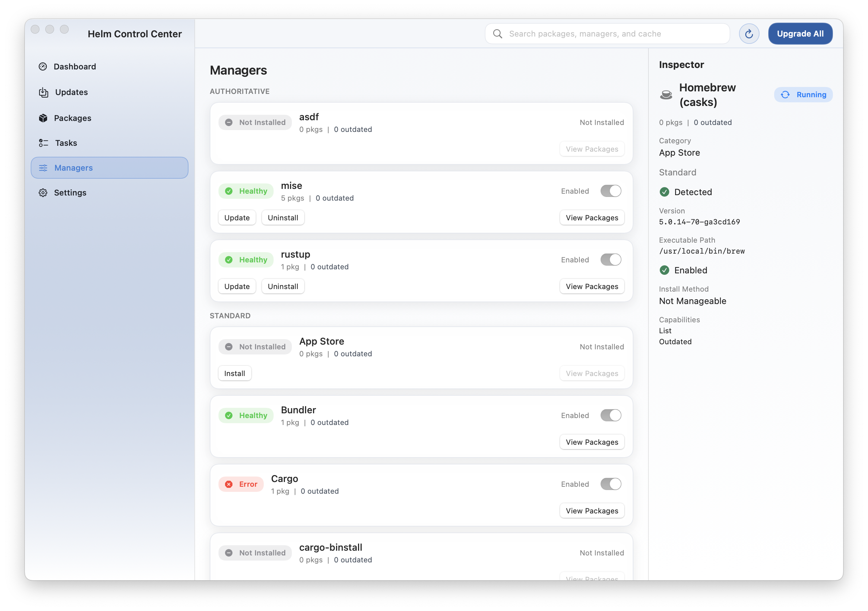Viewport: 868px width, 611px height.
Task: Click the Managers sliders icon
Action: click(x=43, y=167)
